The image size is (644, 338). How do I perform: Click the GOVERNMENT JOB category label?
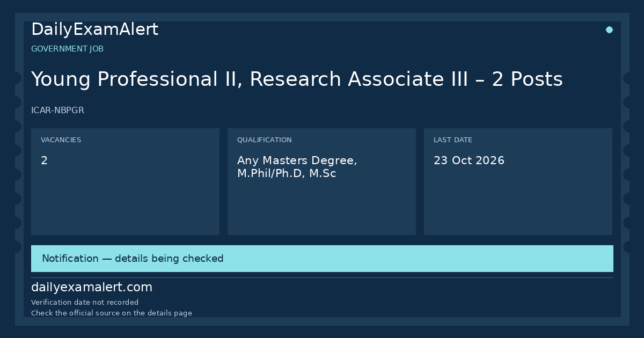(x=67, y=49)
